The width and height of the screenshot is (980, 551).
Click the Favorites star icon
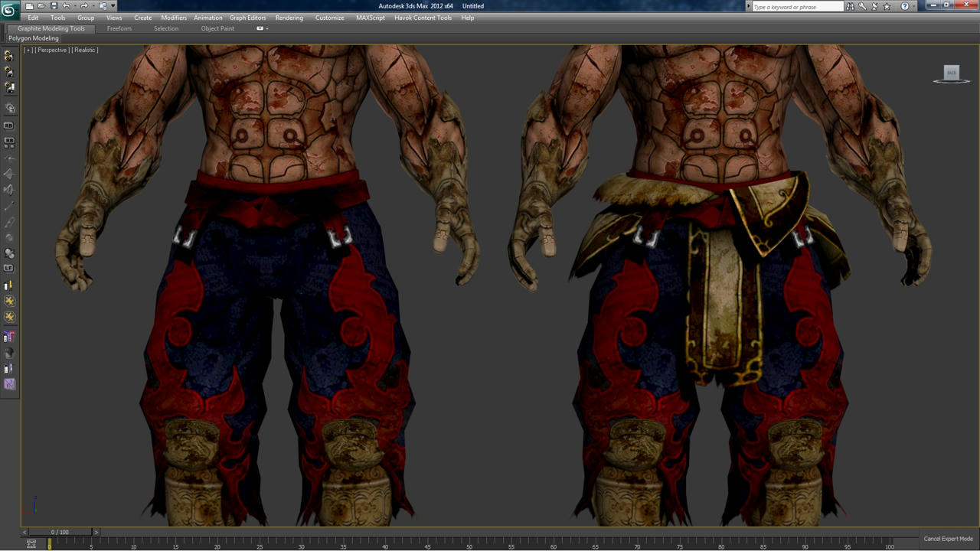(887, 6)
